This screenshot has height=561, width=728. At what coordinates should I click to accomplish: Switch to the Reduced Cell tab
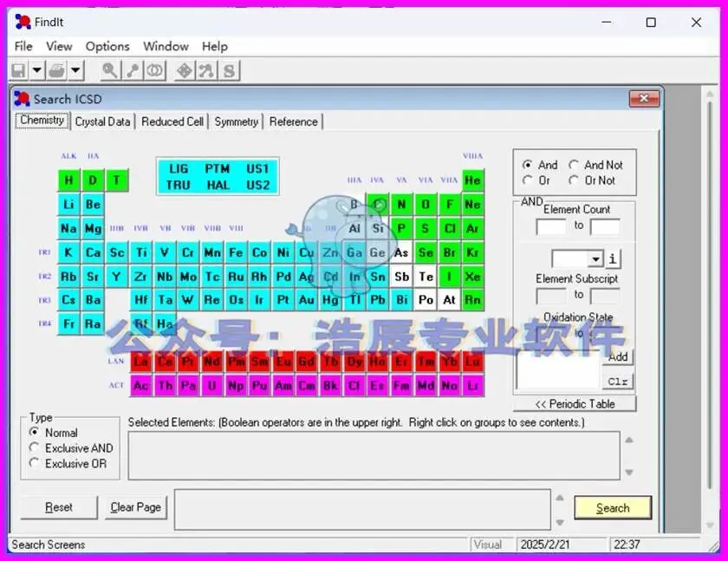tap(172, 121)
